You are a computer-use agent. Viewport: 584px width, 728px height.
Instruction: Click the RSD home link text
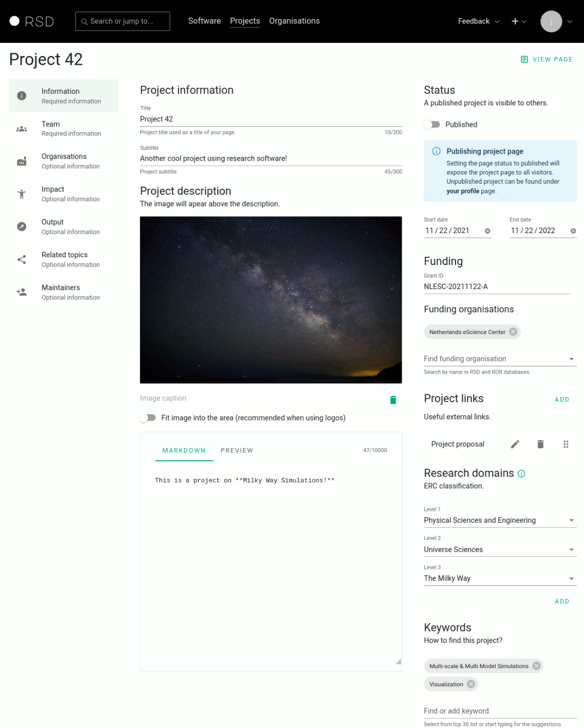pyautogui.click(x=40, y=21)
